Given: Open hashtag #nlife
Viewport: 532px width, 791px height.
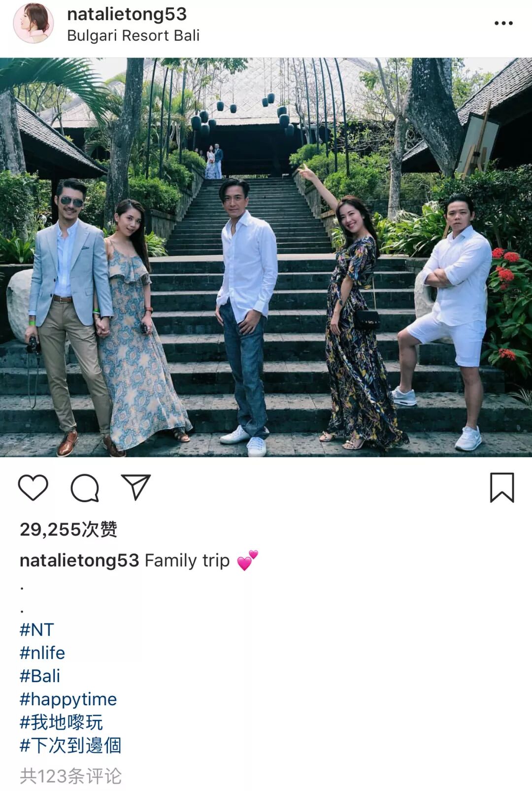Looking at the screenshot, I should pyautogui.click(x=42, y=653).
